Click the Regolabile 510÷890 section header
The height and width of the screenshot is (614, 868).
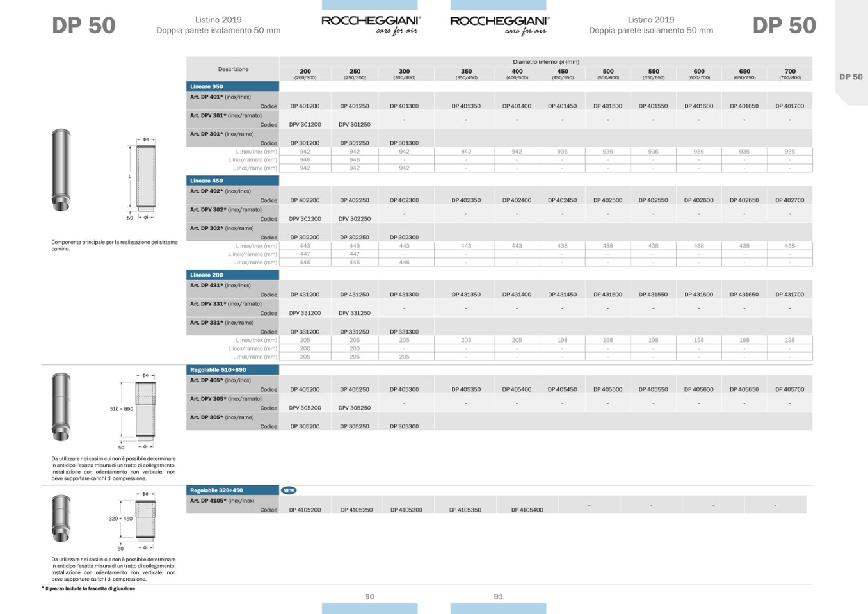pos(232,369)
